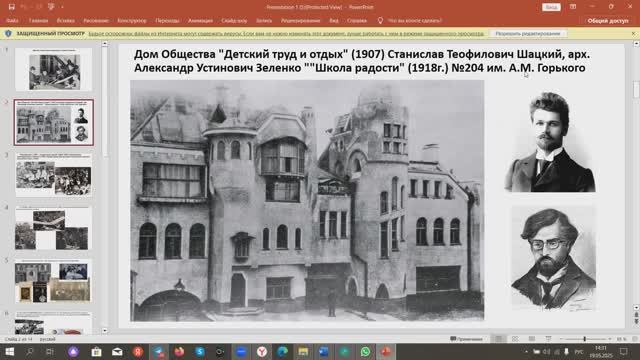Switch to Normal view icon
The width and height of the screenshot is (640, 360).
pos(498,339)
